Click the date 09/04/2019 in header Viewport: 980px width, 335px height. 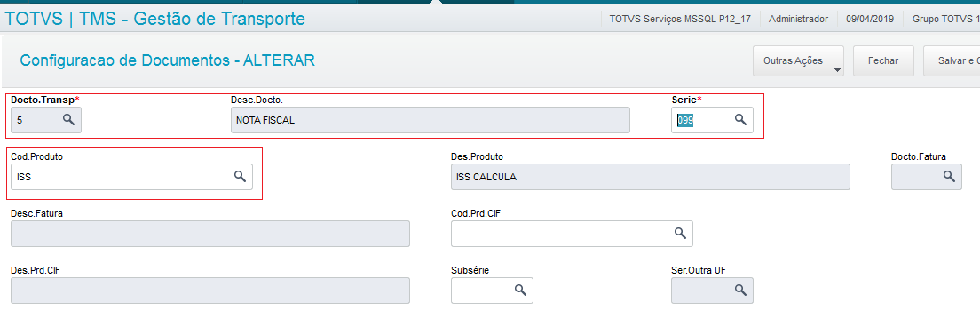[870, 19]
